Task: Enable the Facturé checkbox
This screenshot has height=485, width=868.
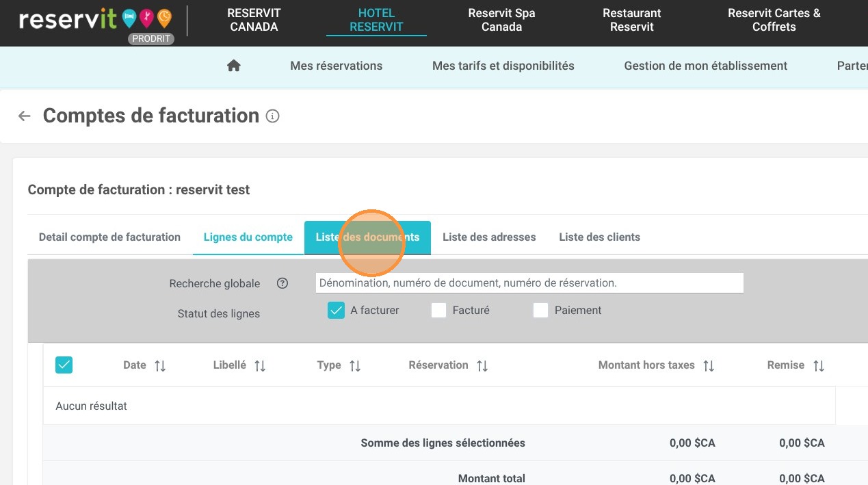Action: tap(438, 311)
